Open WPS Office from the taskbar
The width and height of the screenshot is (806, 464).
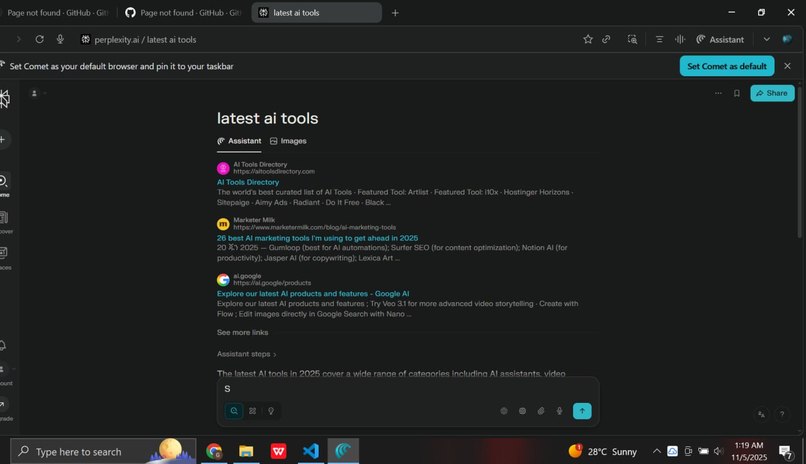click(279, 451)
